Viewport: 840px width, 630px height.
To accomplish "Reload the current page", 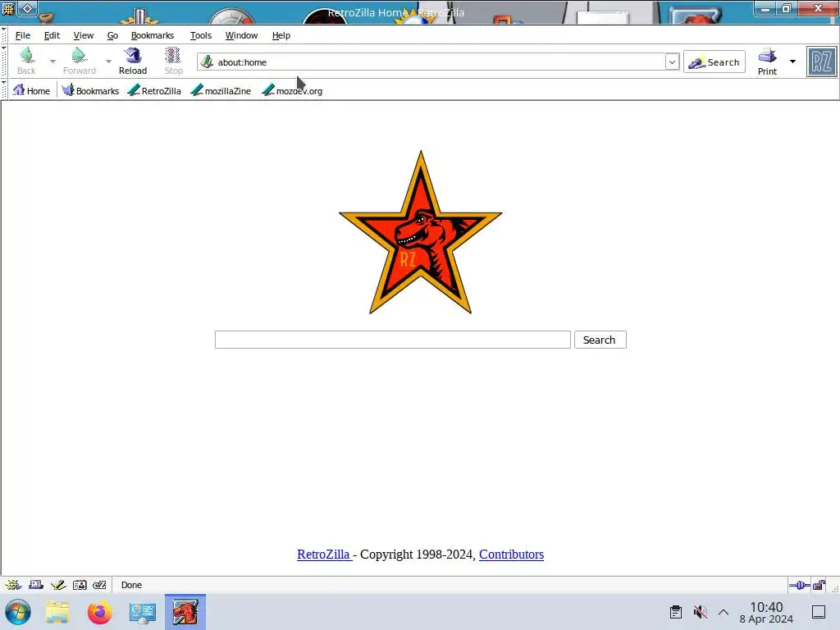I will pyautogui.click(x=132, y=61).
